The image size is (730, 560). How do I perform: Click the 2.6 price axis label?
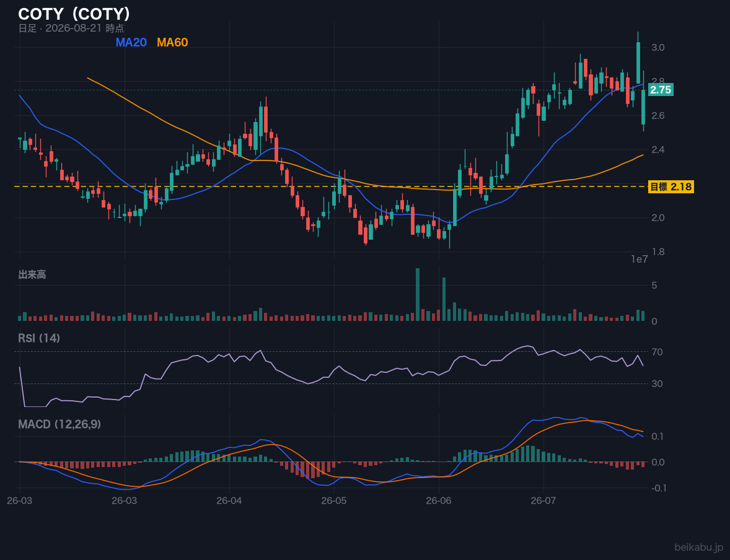(658, 115)
